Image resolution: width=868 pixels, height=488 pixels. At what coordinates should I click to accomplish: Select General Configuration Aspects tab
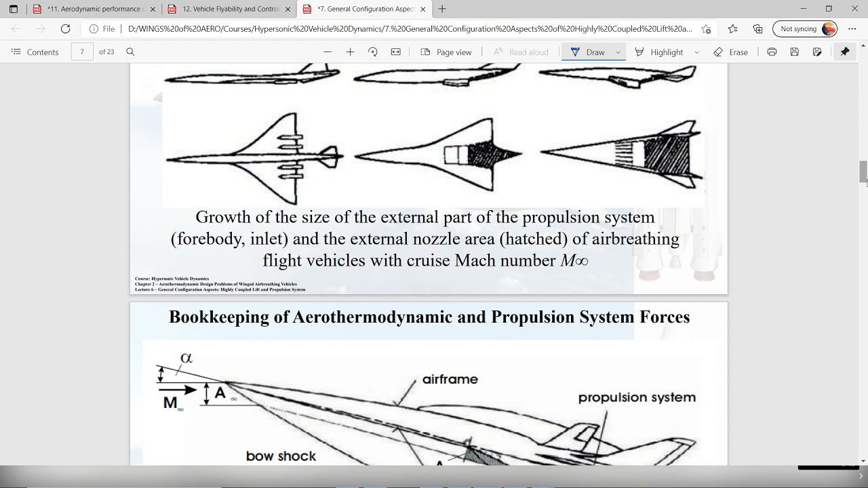pyautogui.click(x=365, y=9)
